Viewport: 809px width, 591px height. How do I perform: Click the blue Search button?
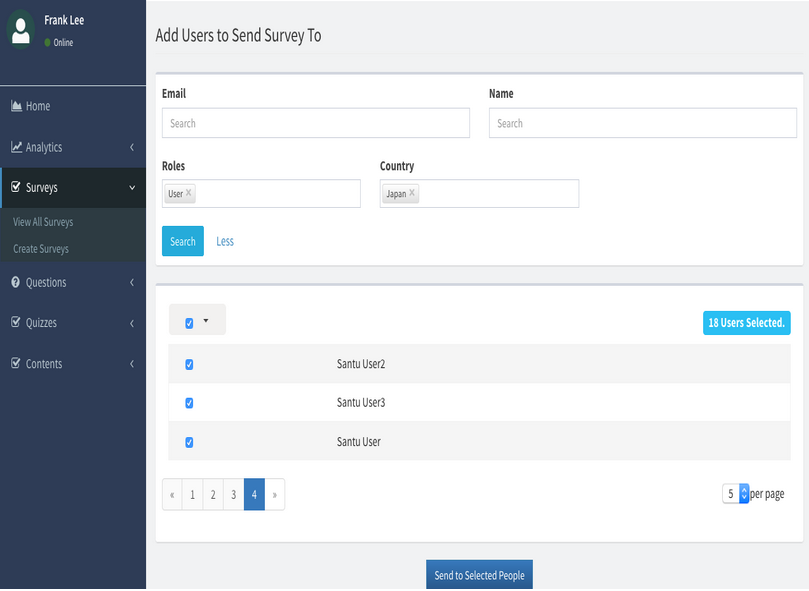[x=183, y=241]
